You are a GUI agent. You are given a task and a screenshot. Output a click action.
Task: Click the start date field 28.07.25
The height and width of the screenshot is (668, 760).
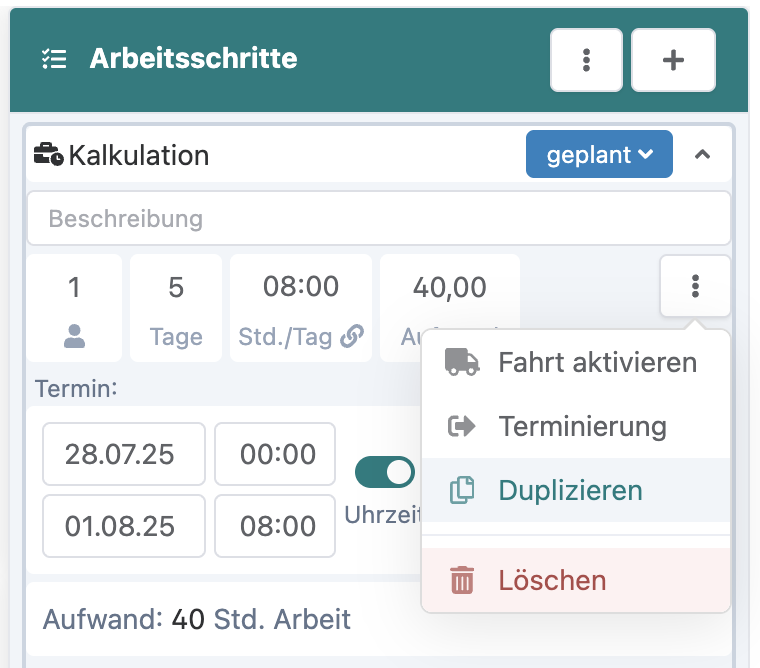(x=123, y=454)
